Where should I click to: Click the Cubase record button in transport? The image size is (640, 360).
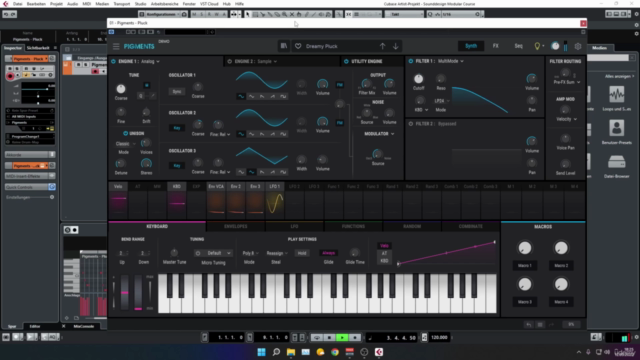355,338
